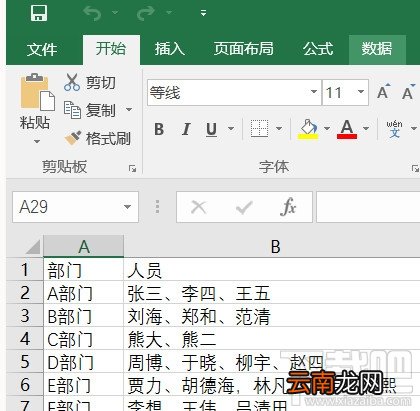Open the 字体 dialog launcher
Image resolution: width=420 pixels, height=411 pixels.
[x=415, y=169]
